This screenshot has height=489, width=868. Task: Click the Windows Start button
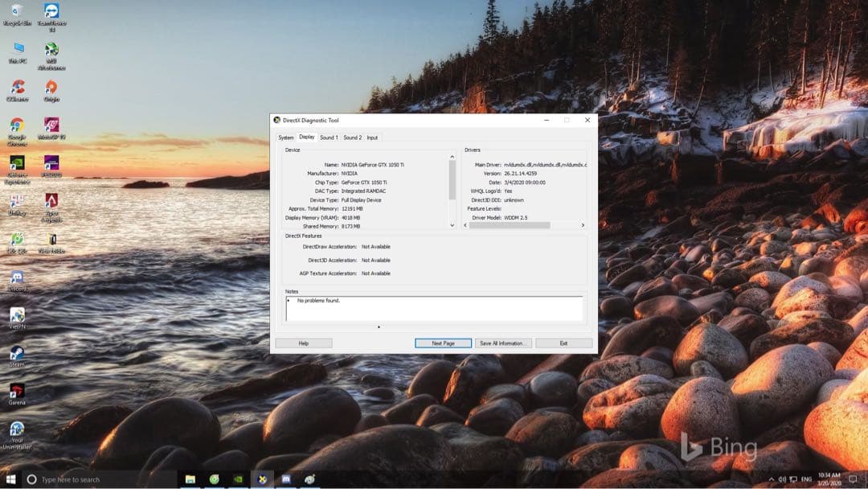[10, 479]
